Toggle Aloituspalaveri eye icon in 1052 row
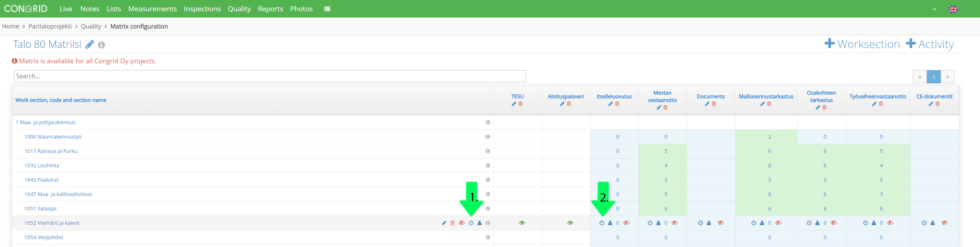The height and width of the screenshot is (247, 980). pos(570,223)
